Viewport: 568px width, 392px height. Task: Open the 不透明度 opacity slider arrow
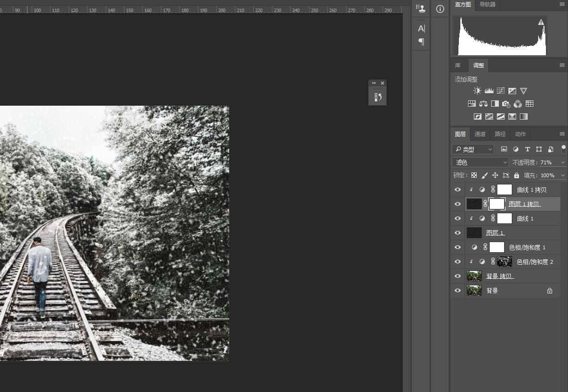[563, 163]
